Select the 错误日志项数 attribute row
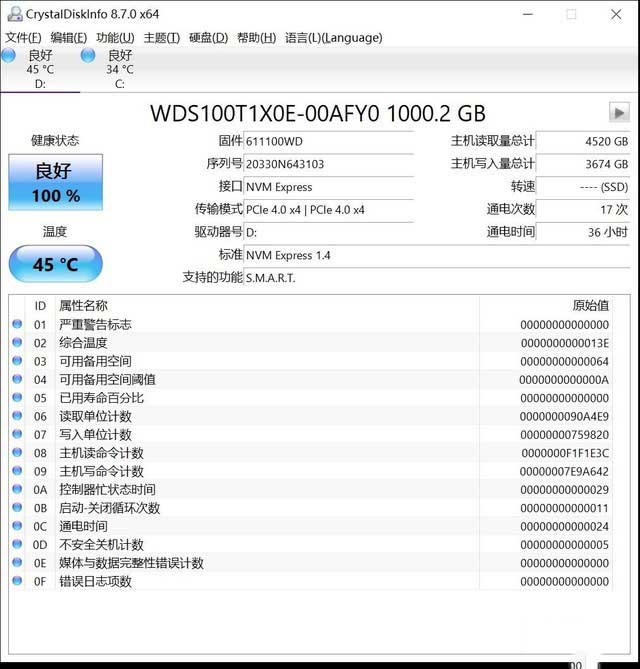 click(311, 581)
